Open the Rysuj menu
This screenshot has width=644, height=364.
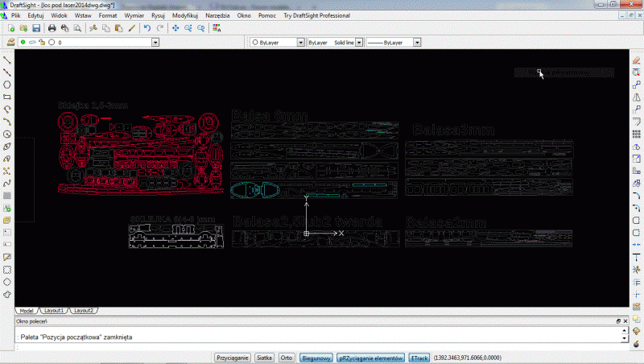click(x=158, y=15)
